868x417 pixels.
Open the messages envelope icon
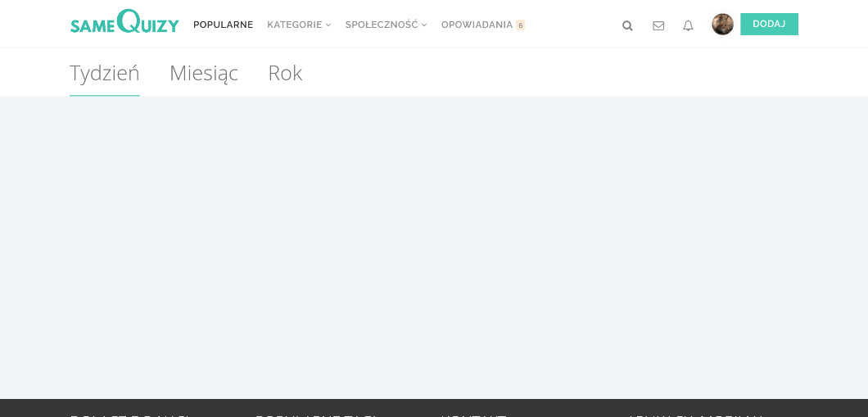(x=658, y=25)
